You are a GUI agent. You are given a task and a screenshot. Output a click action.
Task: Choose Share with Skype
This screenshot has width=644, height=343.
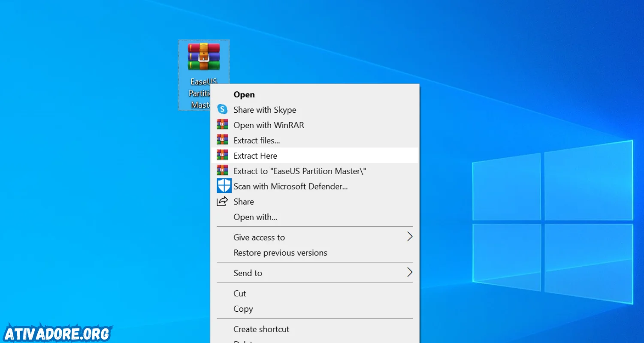[x=315, y=110]
